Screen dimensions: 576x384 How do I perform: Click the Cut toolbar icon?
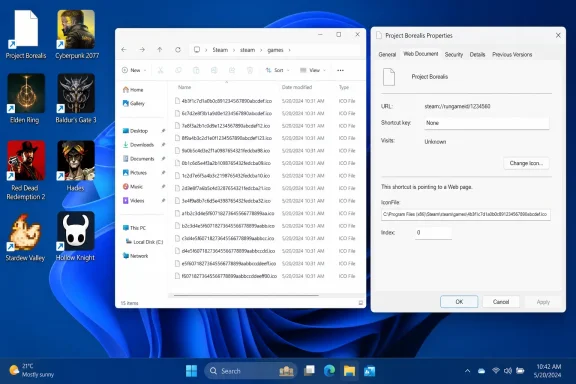point(161,70)
